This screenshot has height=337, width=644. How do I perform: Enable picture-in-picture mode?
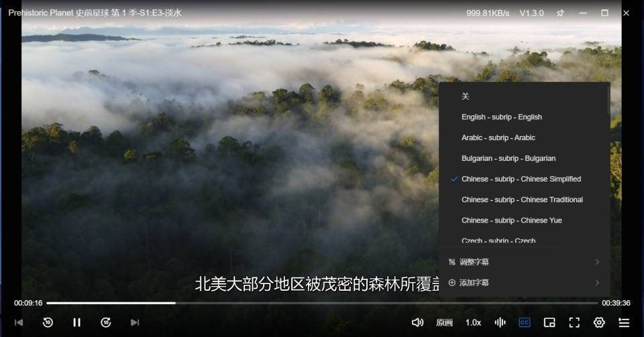point(549,322)
